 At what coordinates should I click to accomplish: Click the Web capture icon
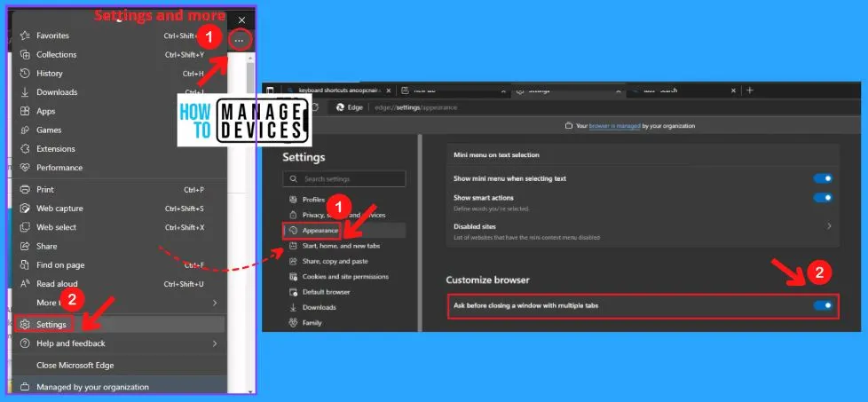[24, 209]
